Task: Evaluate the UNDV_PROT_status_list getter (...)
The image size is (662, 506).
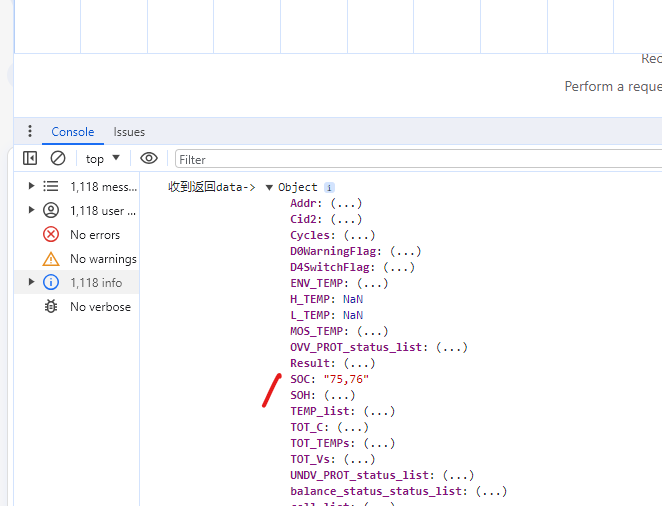Action: point(459,476)
